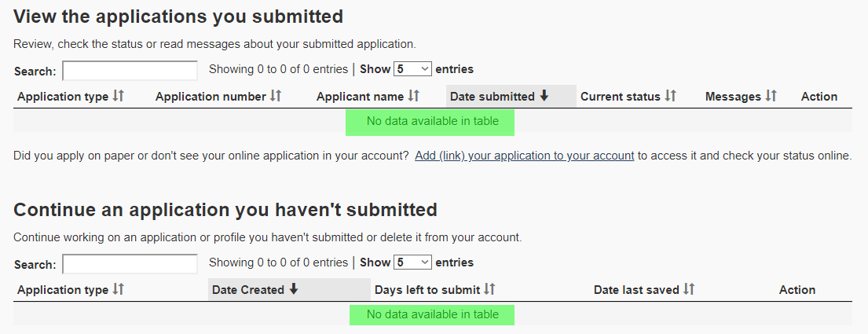
Task: Open Show entries dropdown for unsubmitted applications
Action: coord(412,262)
